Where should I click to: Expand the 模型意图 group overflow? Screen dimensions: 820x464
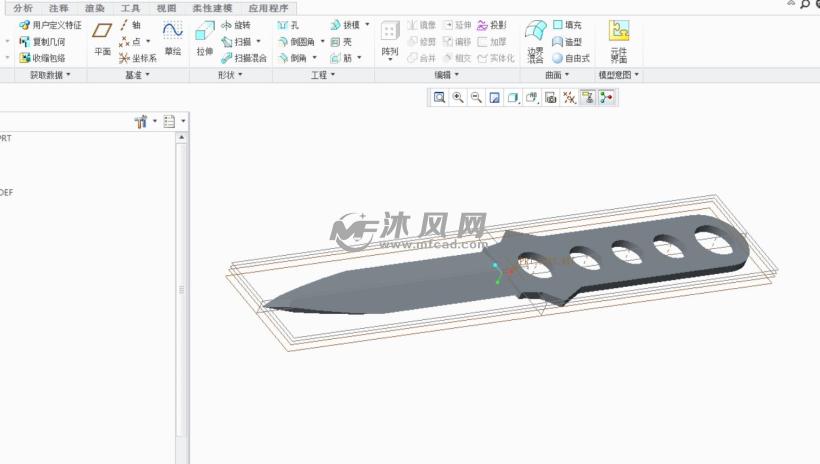tap(619, 75)
